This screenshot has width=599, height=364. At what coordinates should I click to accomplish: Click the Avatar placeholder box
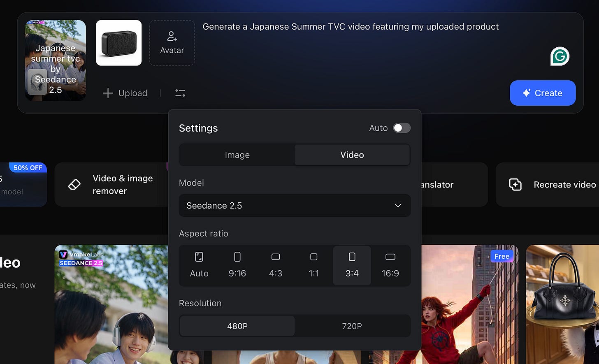[x=172, y=43]
